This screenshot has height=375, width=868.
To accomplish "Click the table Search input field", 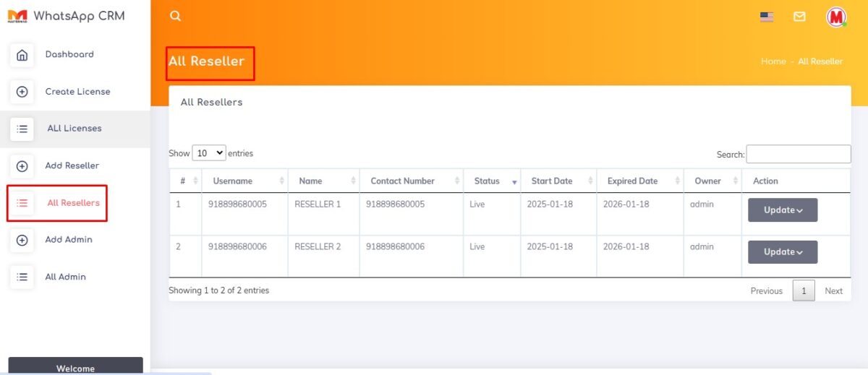I will 798,154.
